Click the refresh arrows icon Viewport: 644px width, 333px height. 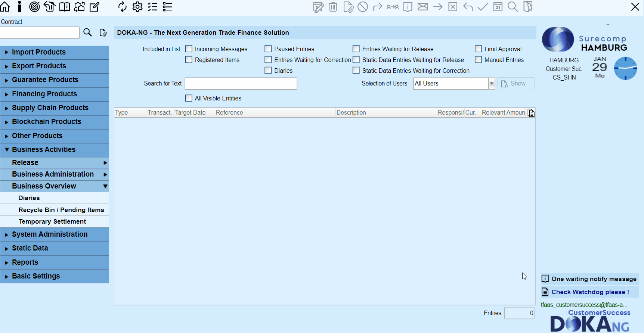point(123,7)
